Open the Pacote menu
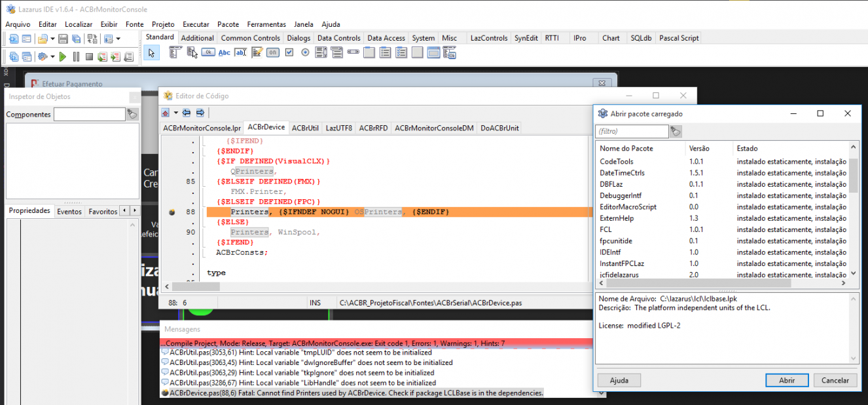Image resolution: width=868 pixels, height=405 pixels. (x=228, y=24)
